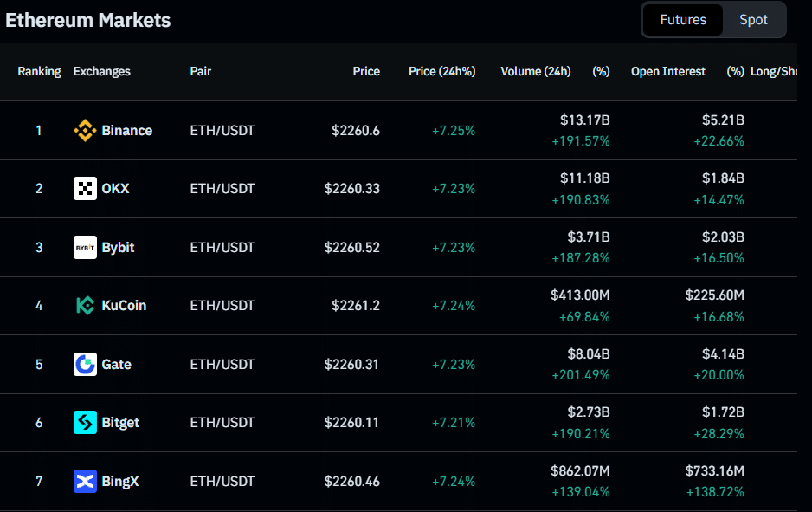The width and height of the screenshot is (812, 512).
Task: Sort by Ranking column header
Action: click(x=39, y=72)
